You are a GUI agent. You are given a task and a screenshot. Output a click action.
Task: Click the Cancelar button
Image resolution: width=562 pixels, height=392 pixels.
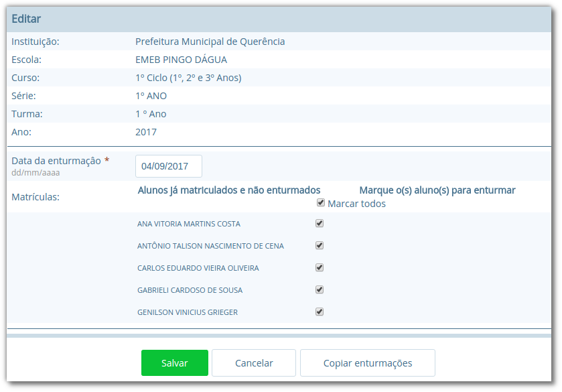tap(253, 363)
